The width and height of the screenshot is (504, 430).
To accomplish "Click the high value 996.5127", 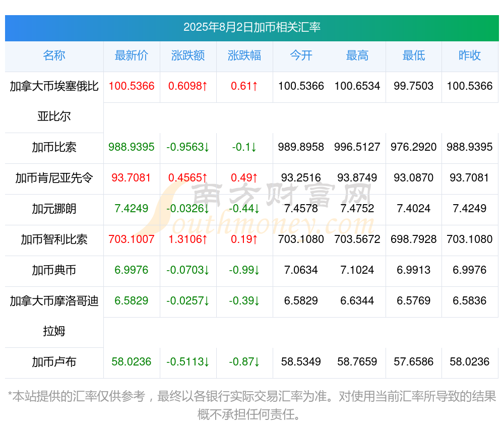I will pos(357,147).
